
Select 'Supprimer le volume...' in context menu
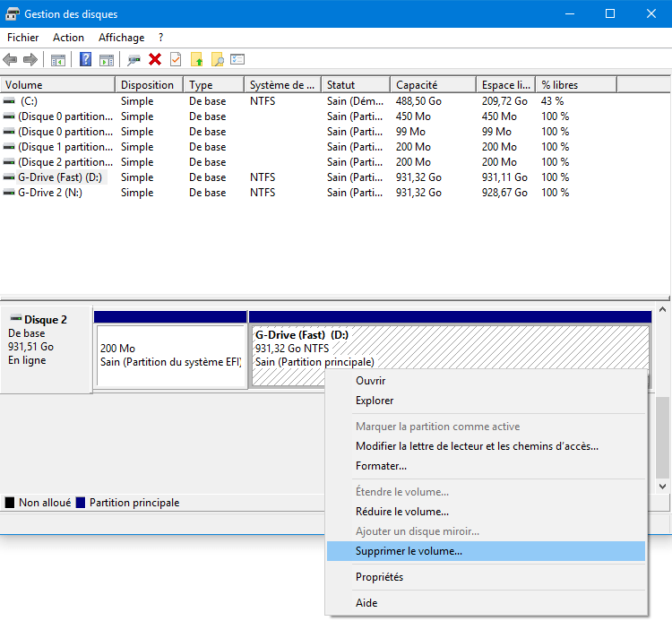tap(409, 551)
